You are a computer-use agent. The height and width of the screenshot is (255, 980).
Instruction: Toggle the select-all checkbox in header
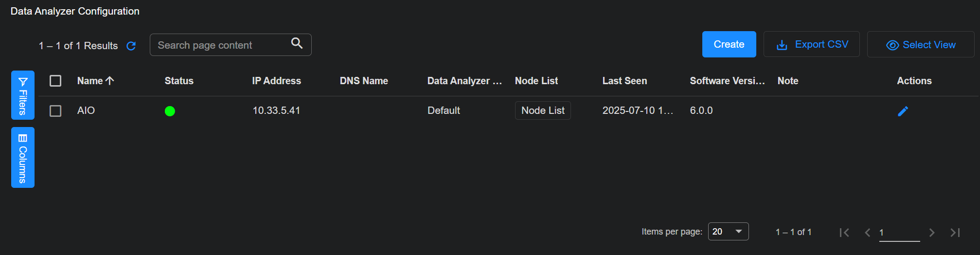coord(55,81)
